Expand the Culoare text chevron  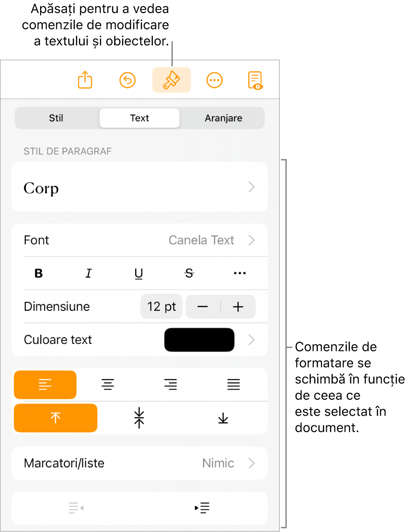tap(251, 340)
